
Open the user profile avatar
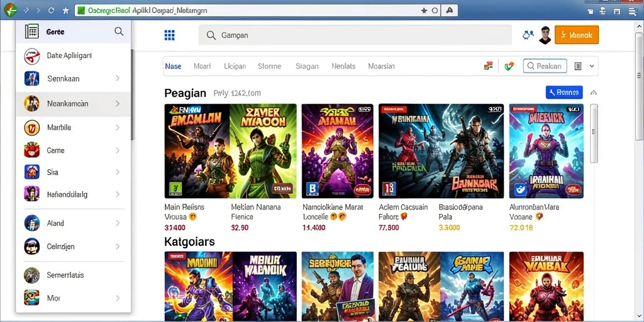pyautogui.click(x=545, y=35)
